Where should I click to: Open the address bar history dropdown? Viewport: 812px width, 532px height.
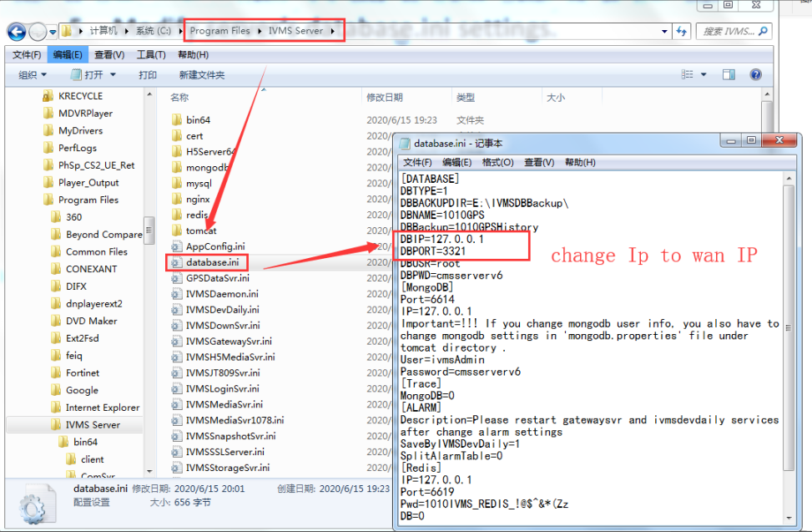(664, 32)
